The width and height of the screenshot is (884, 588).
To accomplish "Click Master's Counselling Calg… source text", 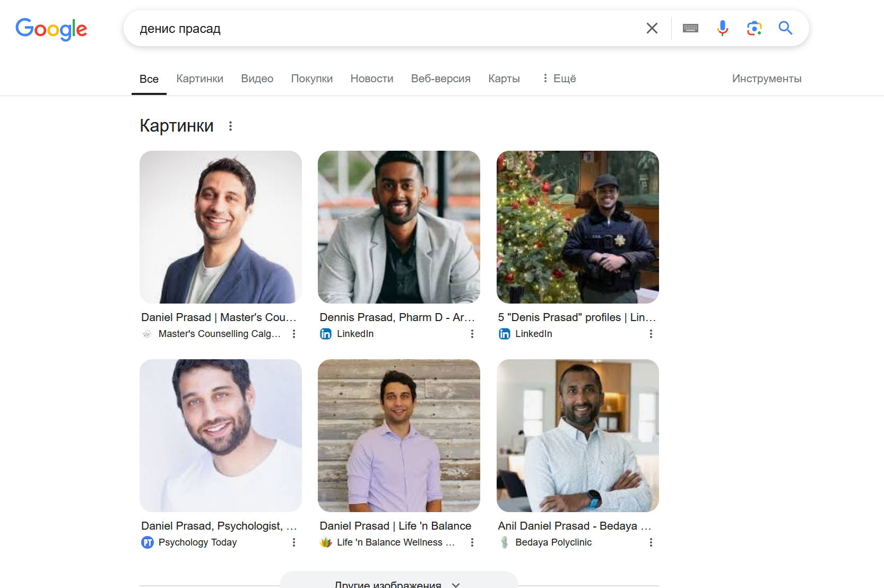I will pos(220,334).
